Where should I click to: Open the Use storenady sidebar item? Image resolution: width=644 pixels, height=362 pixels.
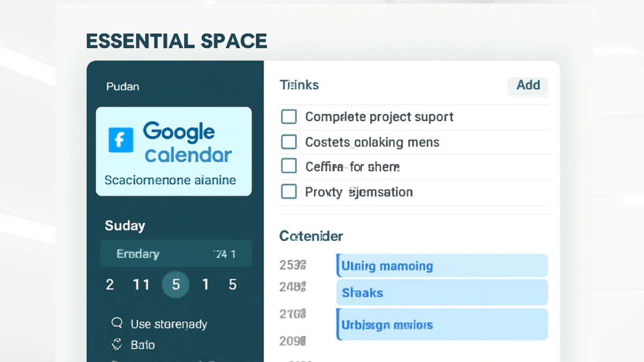[x=169, y=324]
